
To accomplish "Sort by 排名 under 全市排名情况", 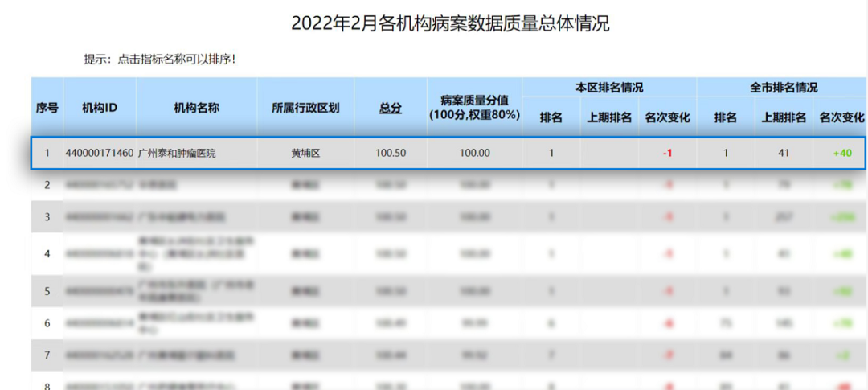I will [725, 117].
